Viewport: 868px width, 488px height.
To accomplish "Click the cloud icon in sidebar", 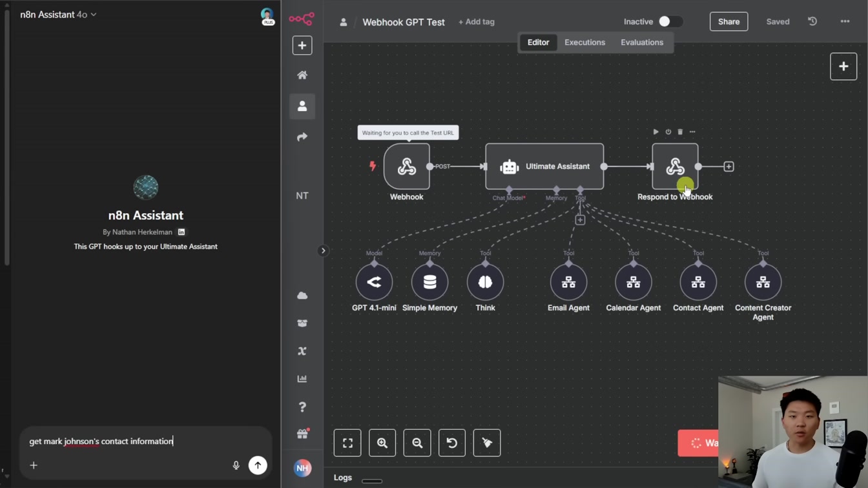I will pyautogui.click(x=302, y=296).
